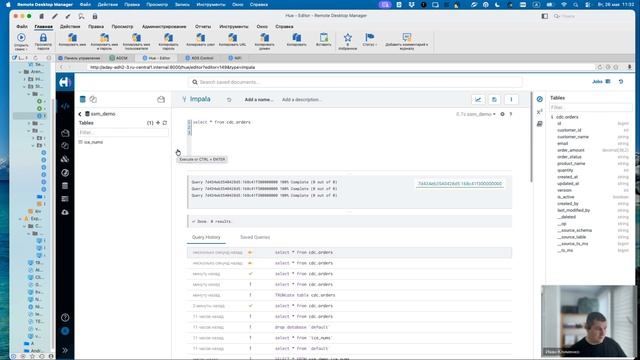The width and height of the screenshot is (640, 360).
Task: Add a new table with plus icon
Action: click(x=158, y=123)
